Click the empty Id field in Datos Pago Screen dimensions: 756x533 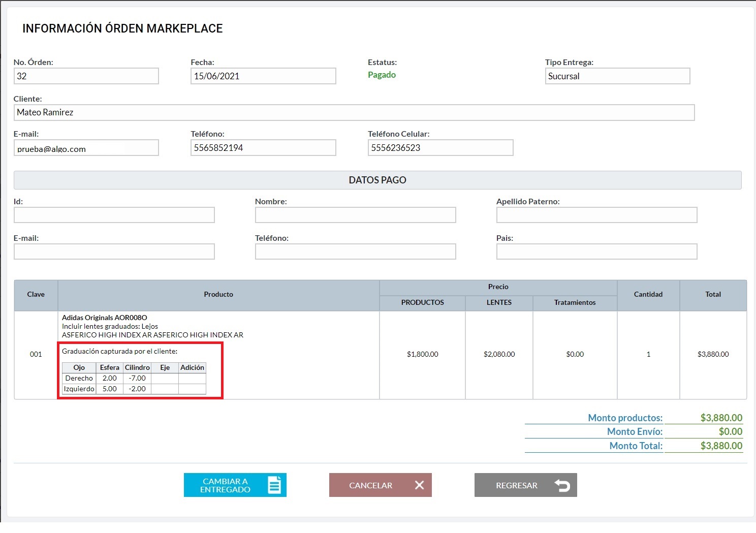point(114,215)
